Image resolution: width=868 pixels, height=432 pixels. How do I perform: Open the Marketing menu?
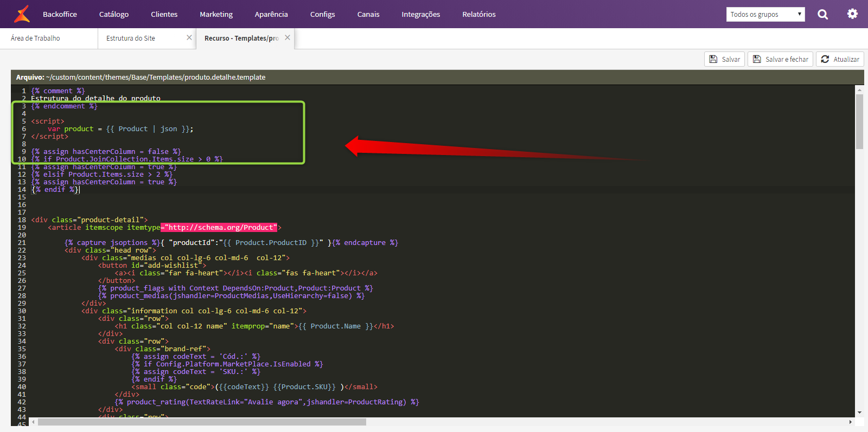[216, 14]
